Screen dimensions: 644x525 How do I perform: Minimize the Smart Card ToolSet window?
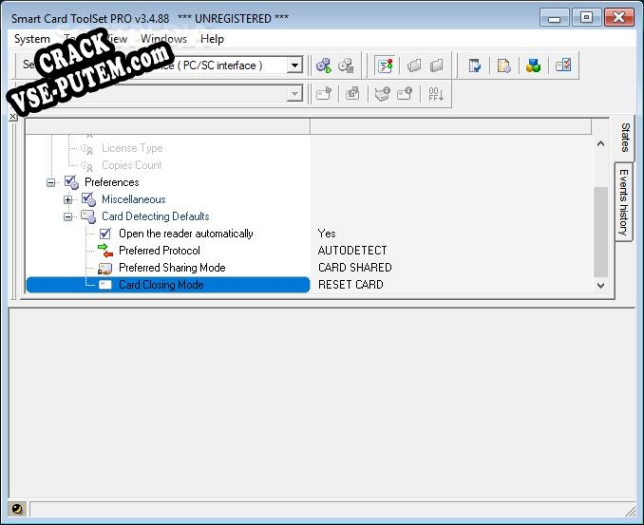pos(554,18)
